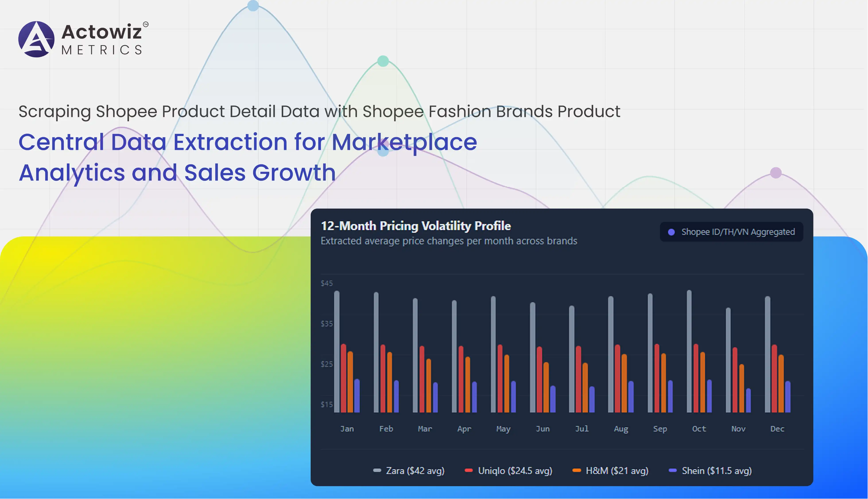The height and width of the screenshot is (499, 868).
Task: Click the gray Zara bar for Jan
Action: coord(337,352)
